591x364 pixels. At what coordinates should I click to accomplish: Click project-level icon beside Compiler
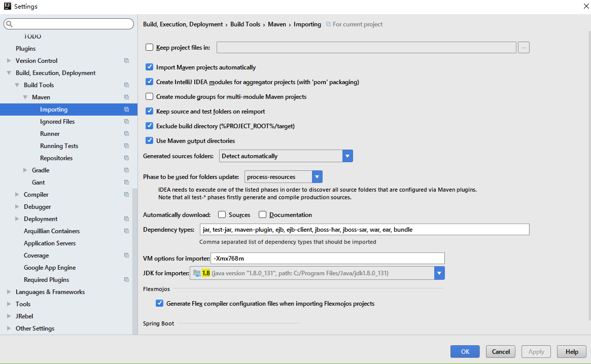pos(127,195)
